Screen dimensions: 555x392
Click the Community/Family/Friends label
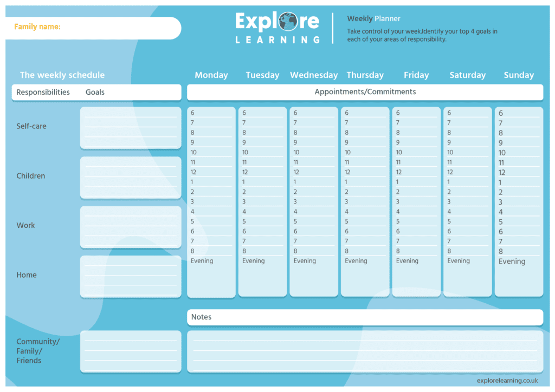coord(38,351)
